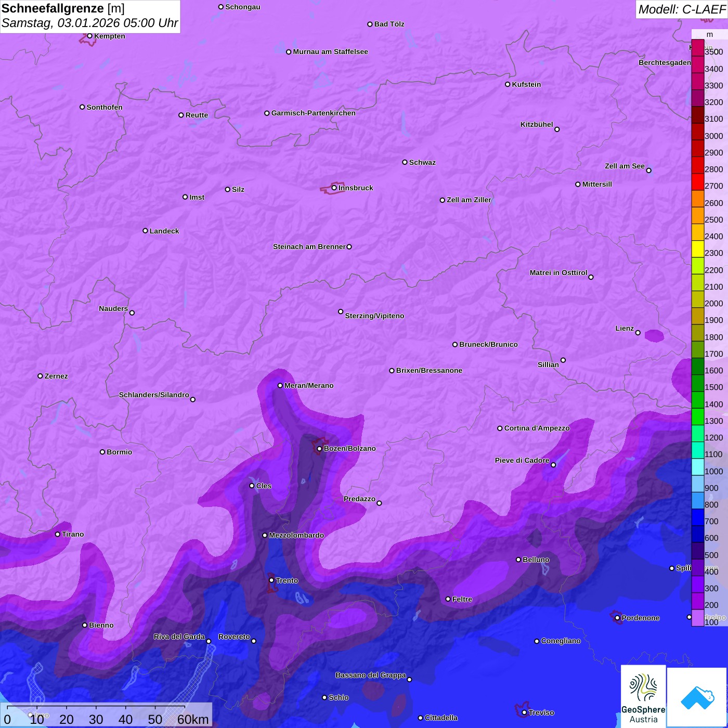Click the Modell: C-LAEF label
Screen dimensions: 728x728
tap(682, 9)
